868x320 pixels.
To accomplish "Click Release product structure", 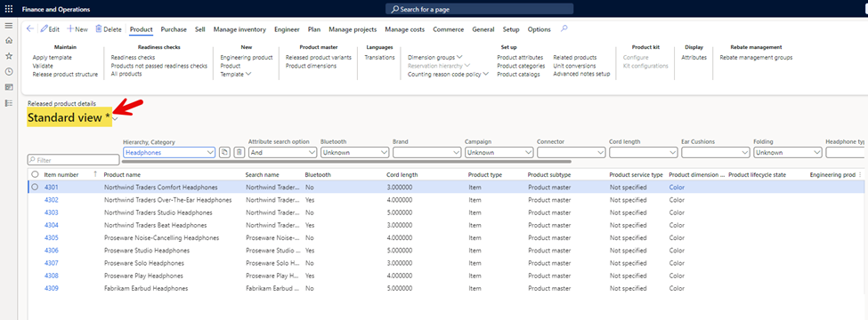I will [65, 74].
